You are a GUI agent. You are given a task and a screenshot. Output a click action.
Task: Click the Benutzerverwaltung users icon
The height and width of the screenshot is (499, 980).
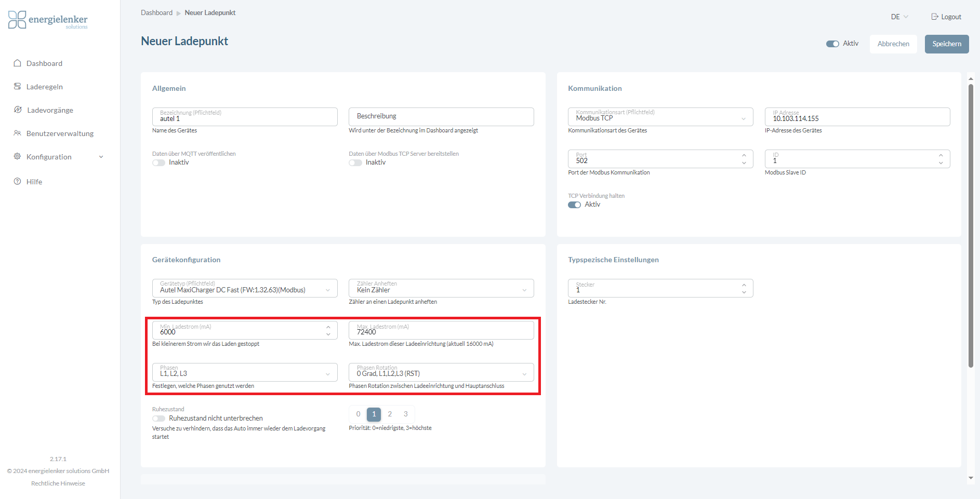(x=17, y=133)
